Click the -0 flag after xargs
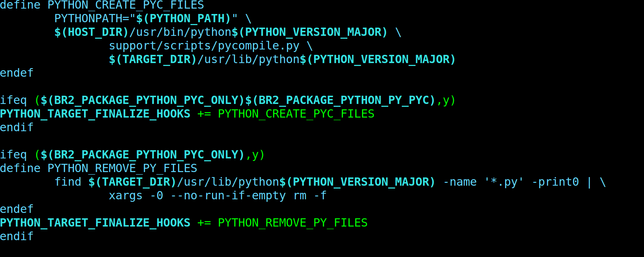This screenshot has width=644, height=257. click(156, 196)
